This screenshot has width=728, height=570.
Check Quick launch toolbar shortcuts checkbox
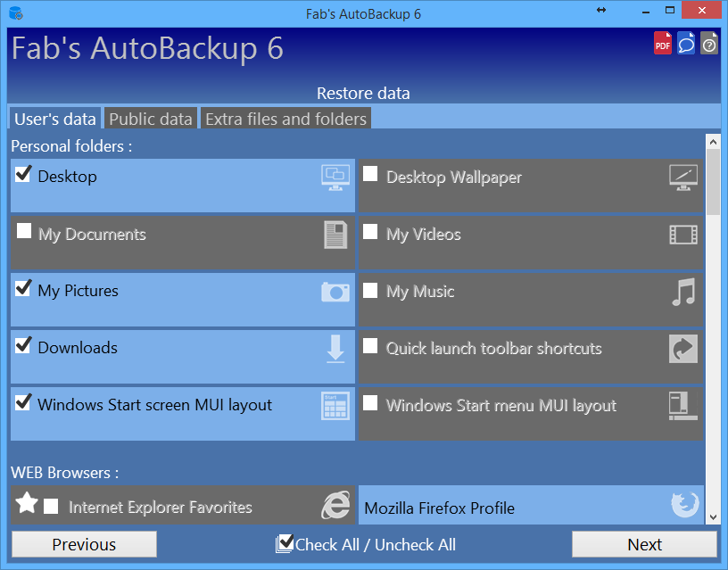(x=370, y=345)
